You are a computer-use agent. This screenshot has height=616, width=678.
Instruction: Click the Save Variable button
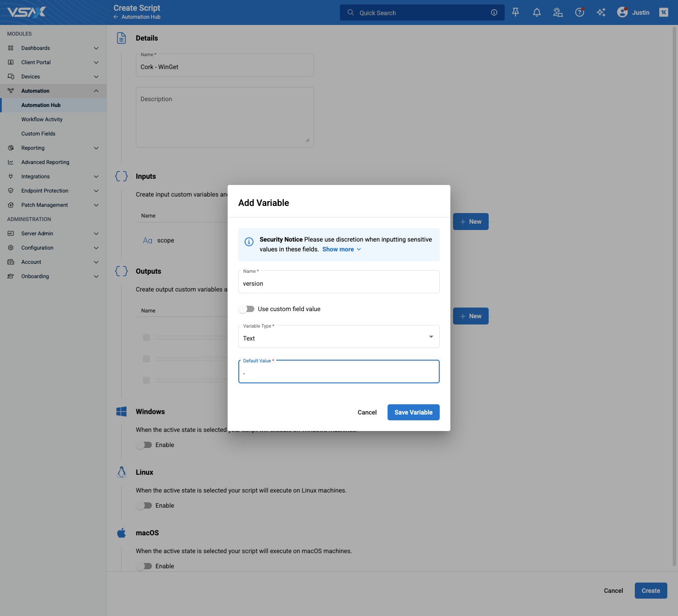[x=413, y=412]
